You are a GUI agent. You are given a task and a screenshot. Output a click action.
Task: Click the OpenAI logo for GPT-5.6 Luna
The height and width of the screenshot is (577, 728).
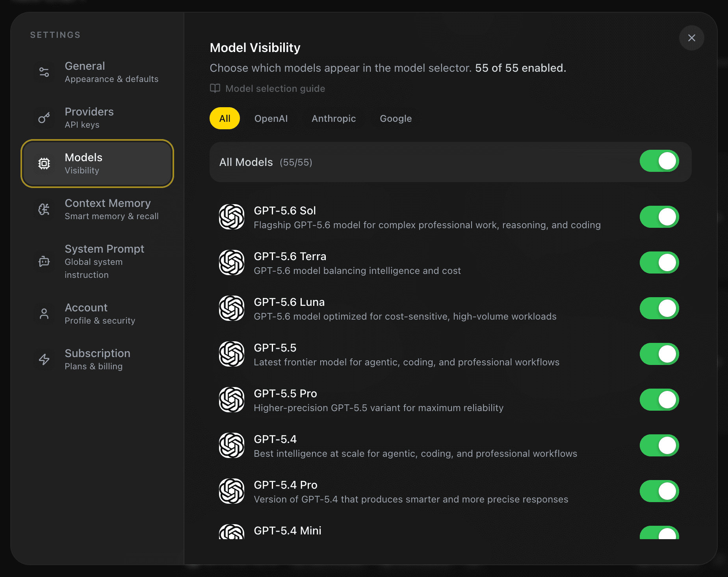(232, 308)
